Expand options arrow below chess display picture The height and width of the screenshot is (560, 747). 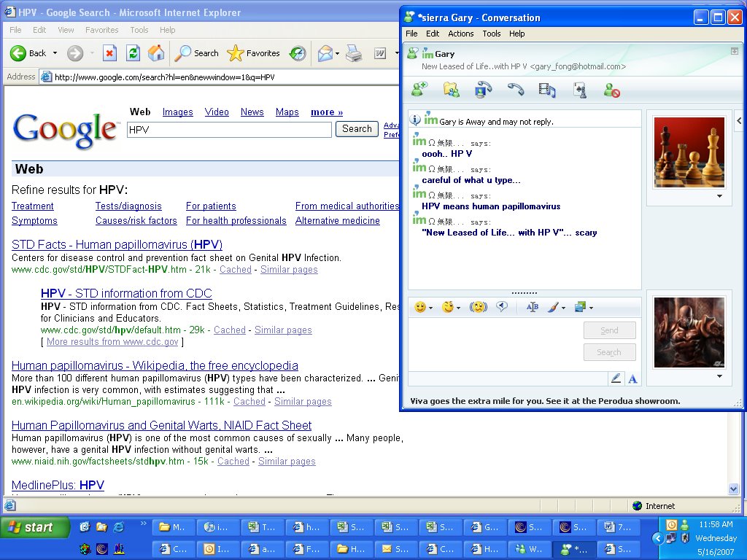(x=719, y=196)
